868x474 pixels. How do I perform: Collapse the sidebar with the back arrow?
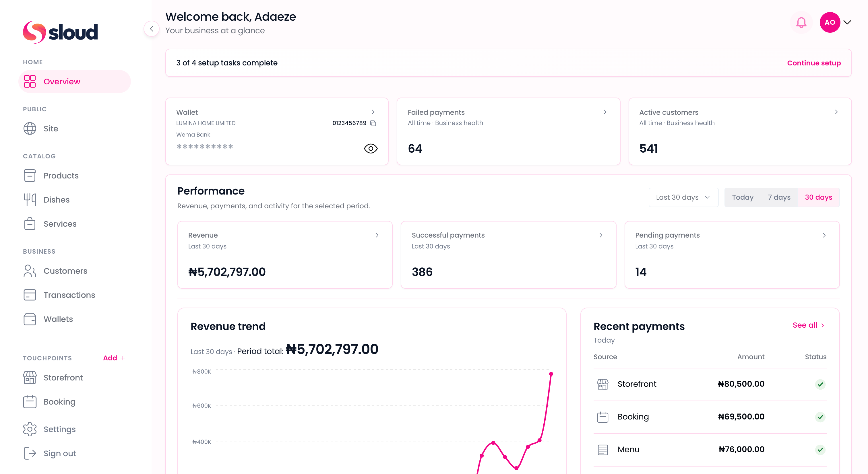coord(152,29)
